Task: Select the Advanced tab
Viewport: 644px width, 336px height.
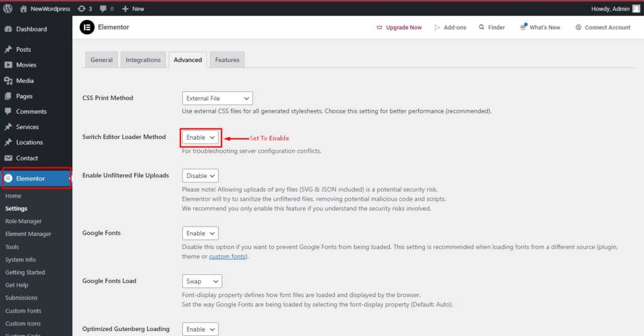Action: tap(187, 60)
